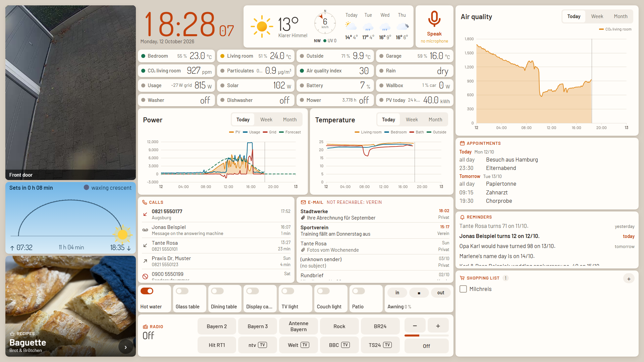644x362 pixels.
Task: Stop awning with square button
Action: pos(419,293)
